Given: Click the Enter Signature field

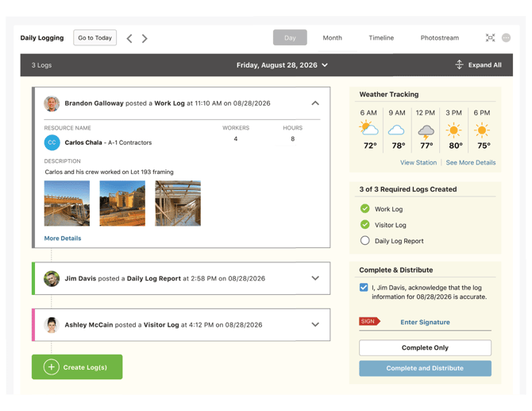Looking at the screenshot, I should (x=425, y=322).
